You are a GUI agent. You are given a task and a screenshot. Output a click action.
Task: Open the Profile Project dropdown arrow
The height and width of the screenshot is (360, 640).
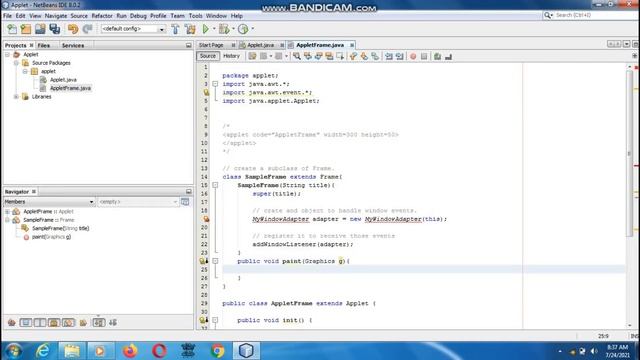(252, 29)
